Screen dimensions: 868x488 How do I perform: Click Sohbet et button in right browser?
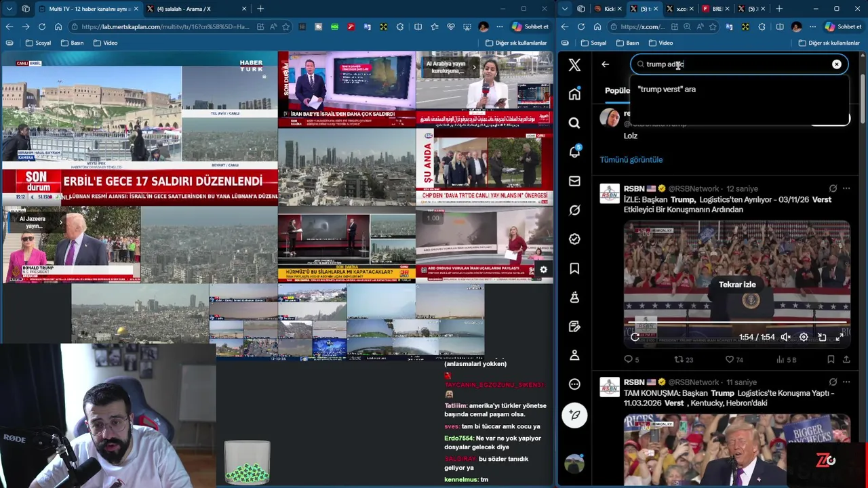[x=844, y=26]
